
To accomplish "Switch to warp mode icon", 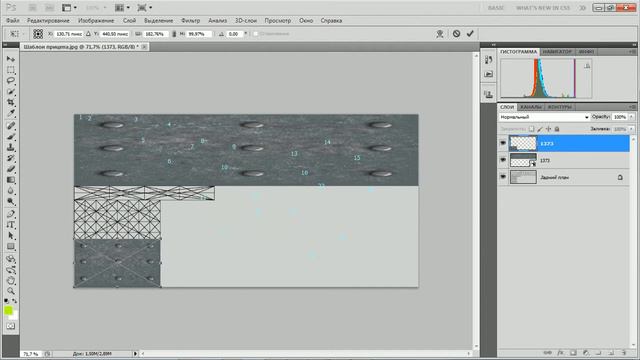I will point(440,34).
